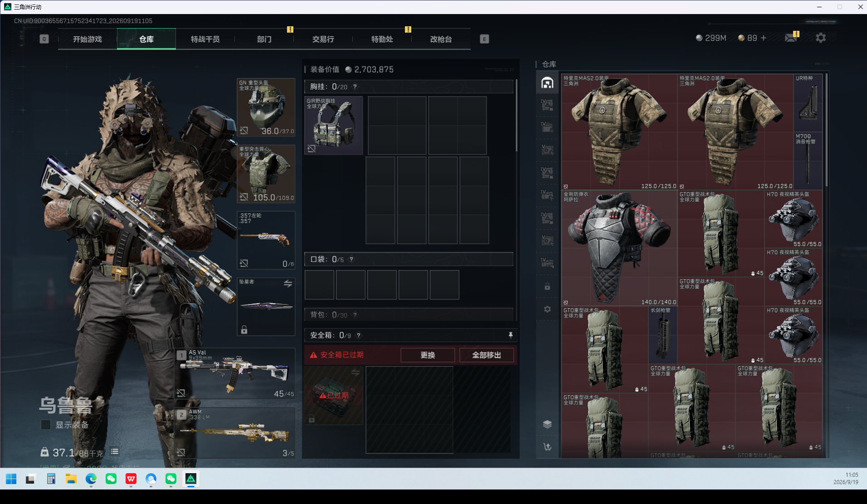Select 金刚防弹衣 in the warehouse

tap(619, 248)
